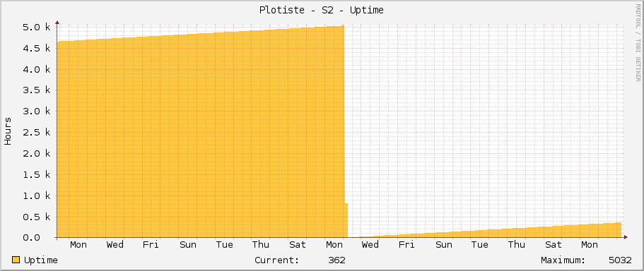This screenshot has height=271, width=644.
Task: Click the Maximum: label
Action: [563, 260]
